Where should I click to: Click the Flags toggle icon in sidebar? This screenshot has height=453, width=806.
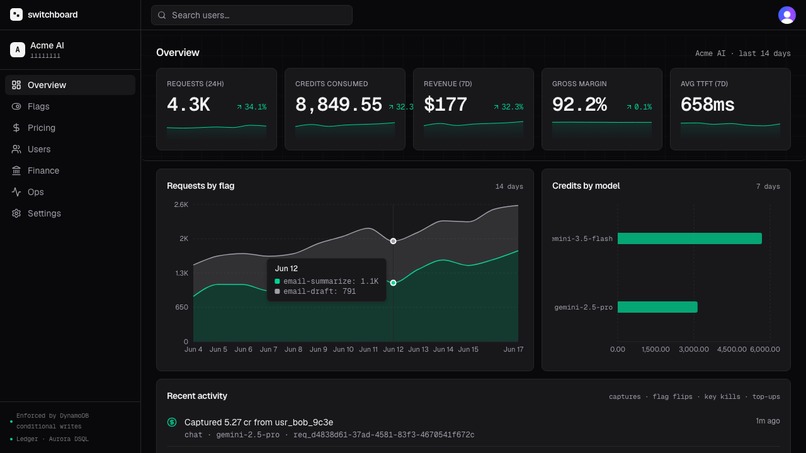pyautogui.click(x=16, y=106)
